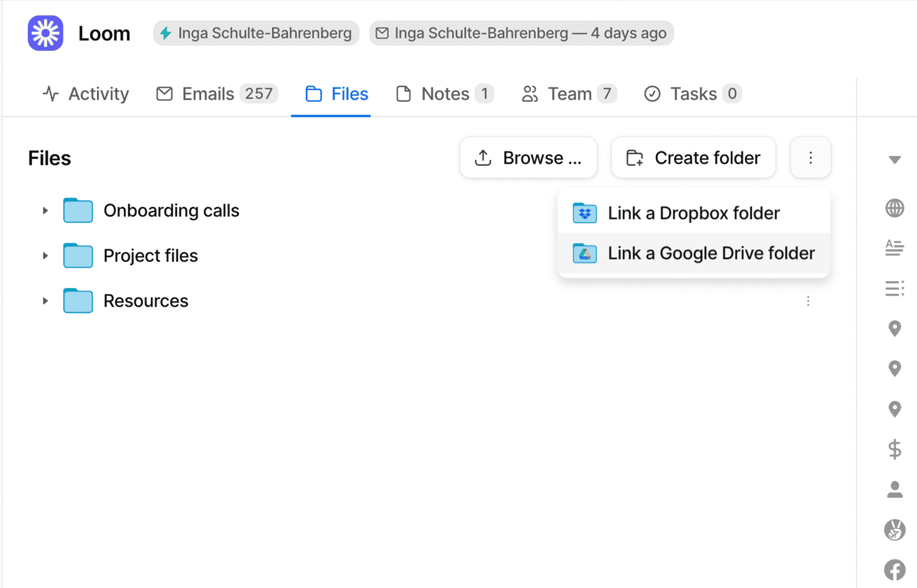Click the Facebook icon in sidebar
The width and height of the screenshot is (917, 588).
pos(895,570)
